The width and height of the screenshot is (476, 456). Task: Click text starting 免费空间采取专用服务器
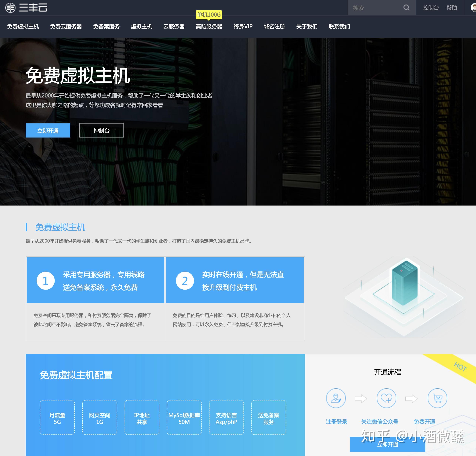92,320
